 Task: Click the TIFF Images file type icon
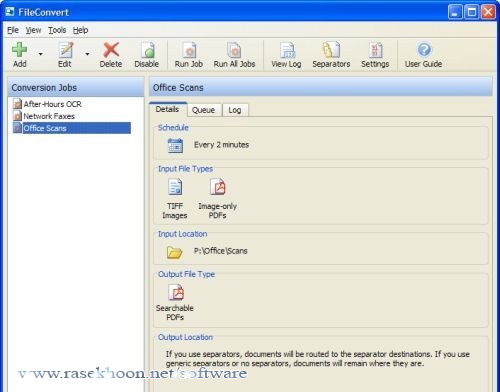tap(175, 187)
